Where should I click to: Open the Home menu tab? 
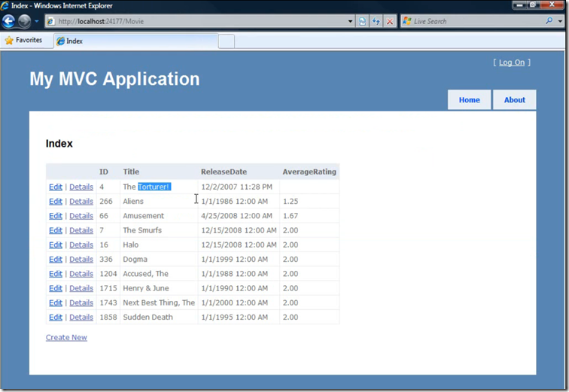(469, 100)
